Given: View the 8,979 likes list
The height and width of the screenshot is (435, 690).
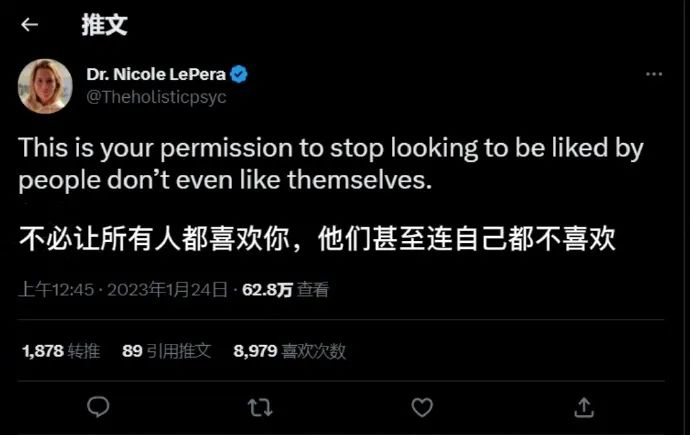Looking at the screenshot, I should click(290, 351).
